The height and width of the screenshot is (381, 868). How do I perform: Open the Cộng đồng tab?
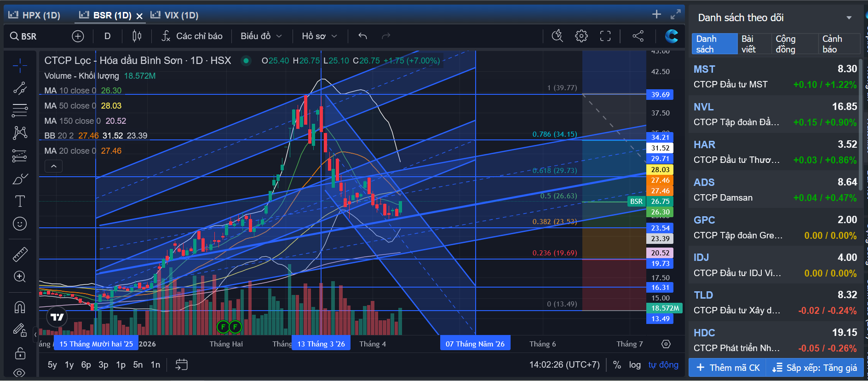click(794, 44)
